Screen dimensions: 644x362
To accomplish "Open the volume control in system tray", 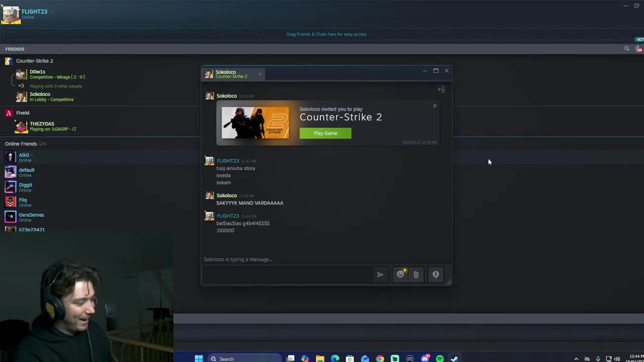I will [x=617, y=359].
